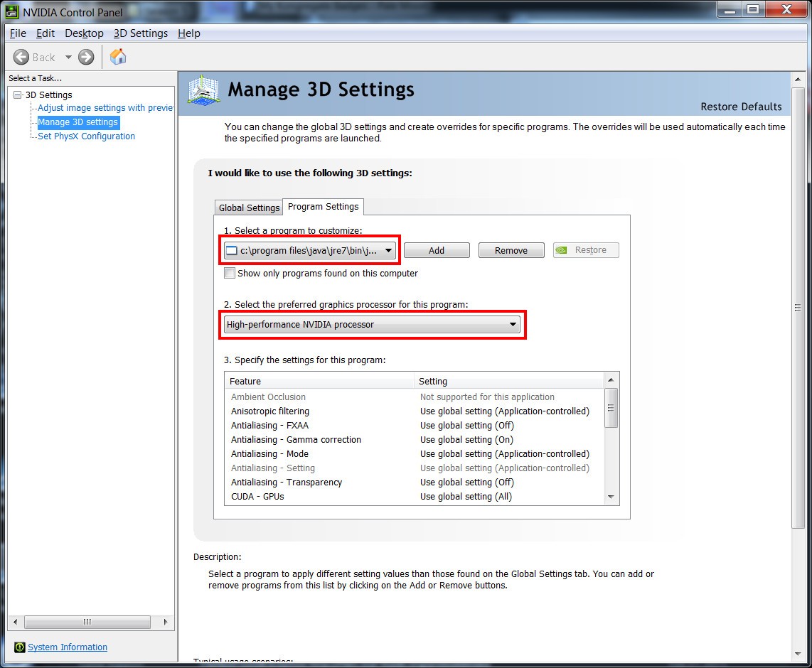Click the Back arrow icon
812x668 pixels.
[21, 57]
